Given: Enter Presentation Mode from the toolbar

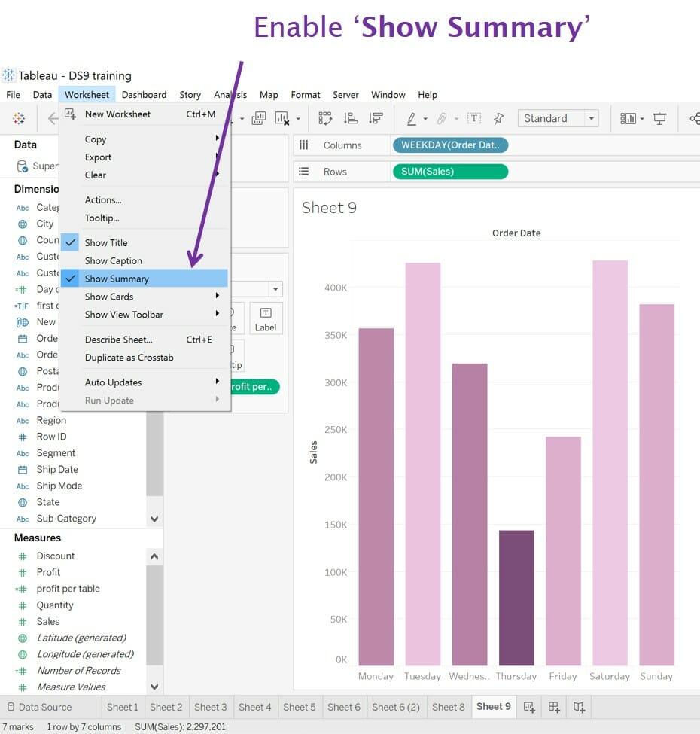Looking at the screenshot, I should click(x=661, y=118).
